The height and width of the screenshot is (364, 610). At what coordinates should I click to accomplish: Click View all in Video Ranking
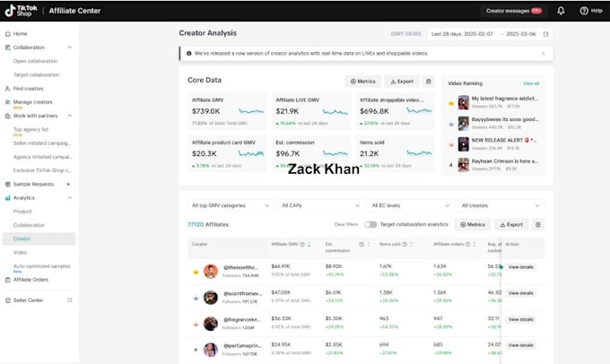pyautogui.click(x=531, y=83)
